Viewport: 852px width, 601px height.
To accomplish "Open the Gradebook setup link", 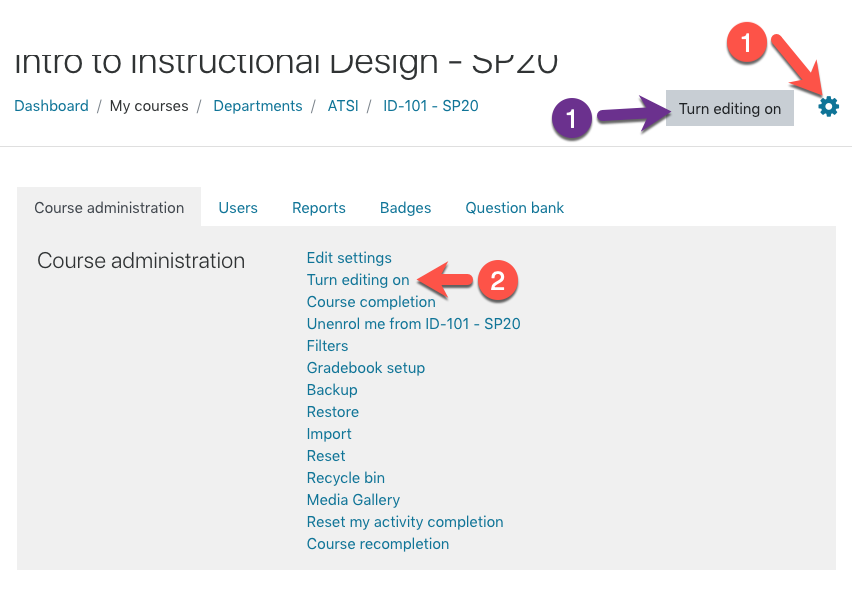I will click(365, 368).
